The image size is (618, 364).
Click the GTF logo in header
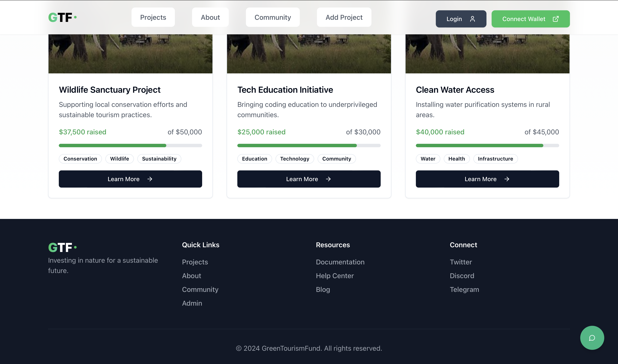62,17
